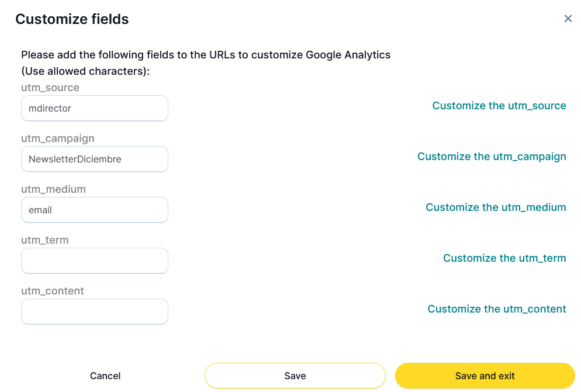The width and height of the screenshot is (581, 392).
Task: Select the utm_medium input containing email
Action: pos(94,210)
